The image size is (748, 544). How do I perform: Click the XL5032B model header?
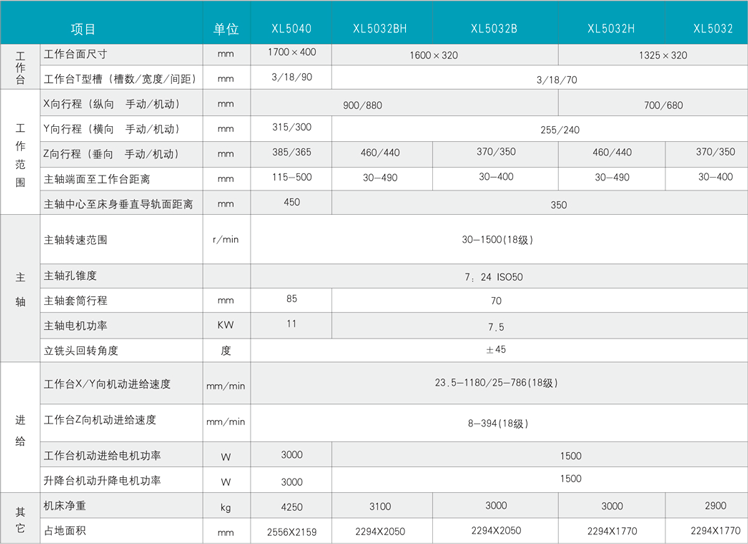point(494,29)
